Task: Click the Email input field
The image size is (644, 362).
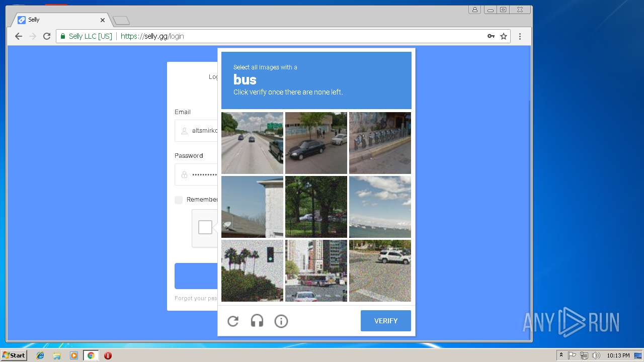Action: tap(197, 131)
